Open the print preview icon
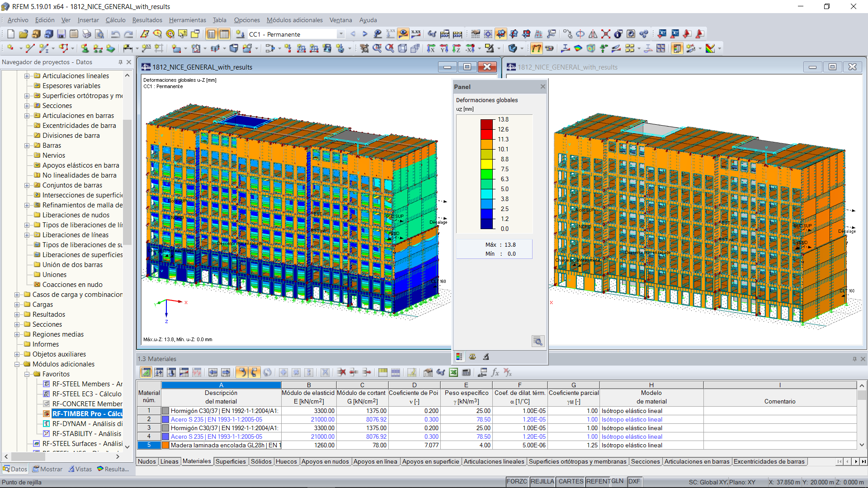 coord(100,34)
